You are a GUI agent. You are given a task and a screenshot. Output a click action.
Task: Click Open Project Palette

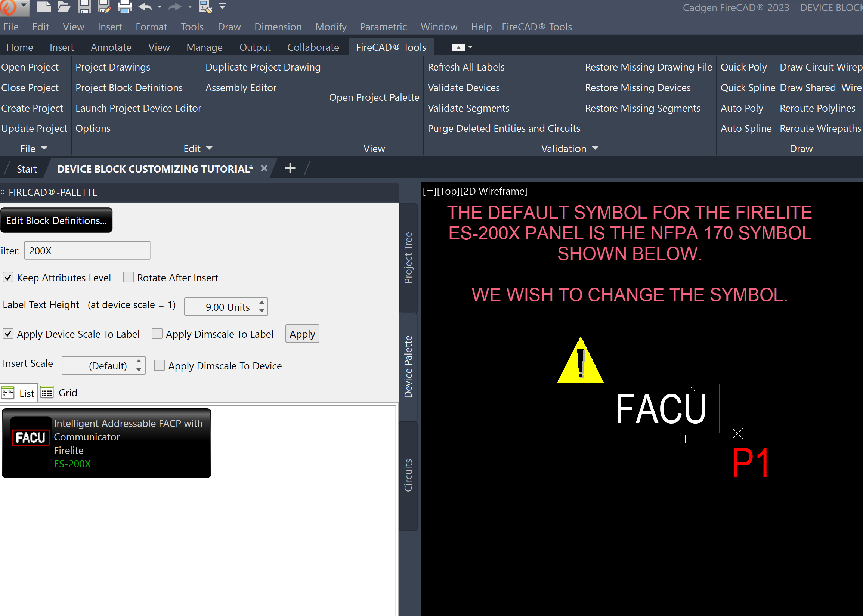(x=374, y=97)
